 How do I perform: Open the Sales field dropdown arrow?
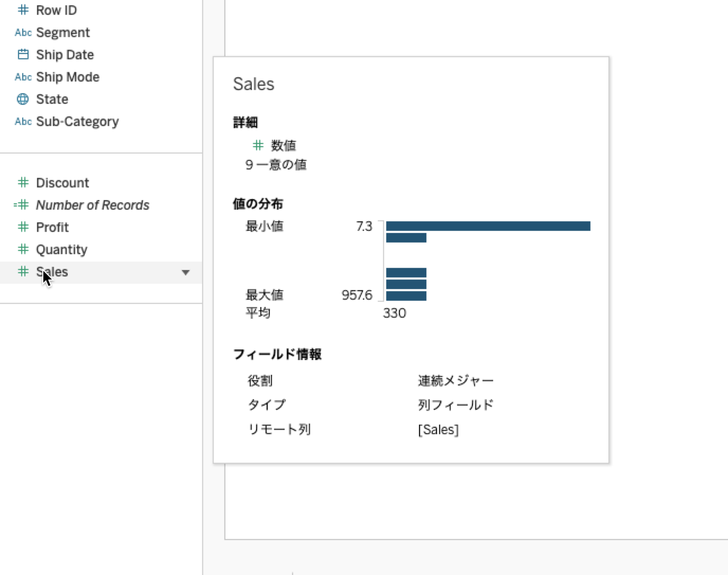(x=185, y=272)
